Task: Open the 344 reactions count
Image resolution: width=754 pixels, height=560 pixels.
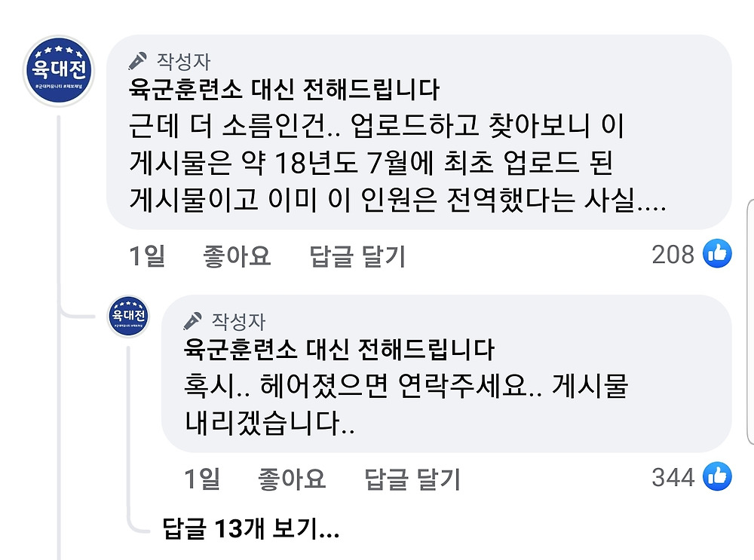Action: (673, 477)
